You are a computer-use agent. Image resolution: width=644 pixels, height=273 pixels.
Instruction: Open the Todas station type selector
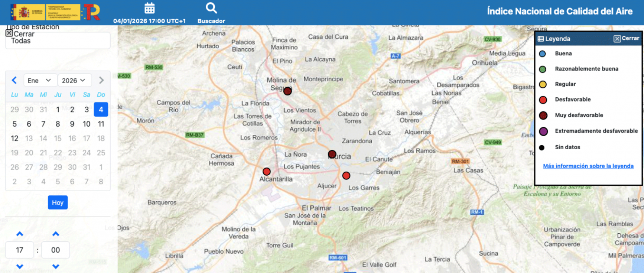point(58,41)
